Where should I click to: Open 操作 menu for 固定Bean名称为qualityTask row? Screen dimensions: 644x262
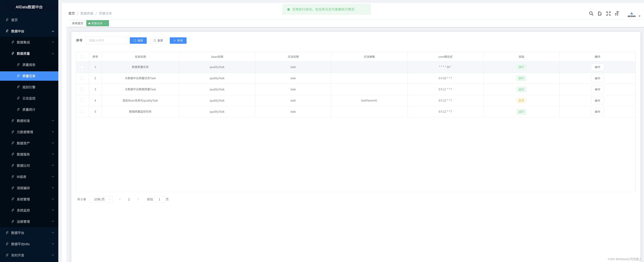pos(597,101)
